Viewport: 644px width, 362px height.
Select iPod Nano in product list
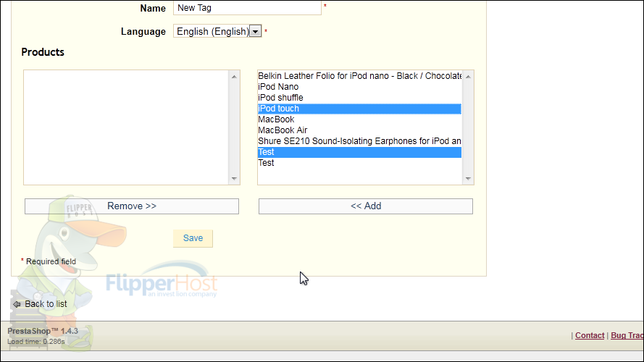pyautogui.click(x=359, y=87)
